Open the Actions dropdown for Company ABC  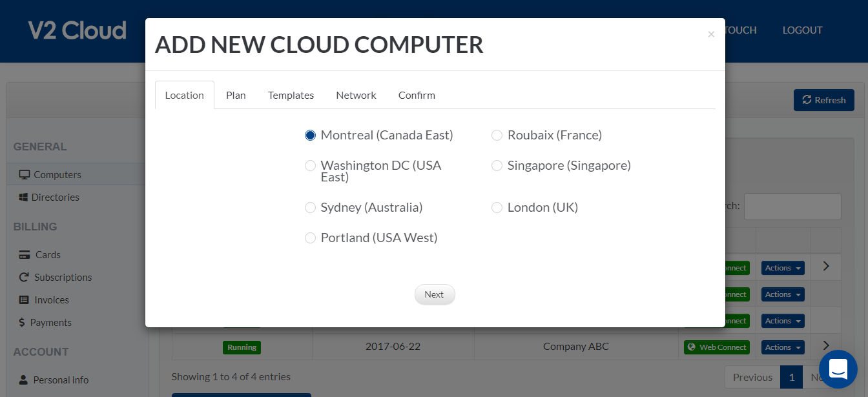click(782, 347)
